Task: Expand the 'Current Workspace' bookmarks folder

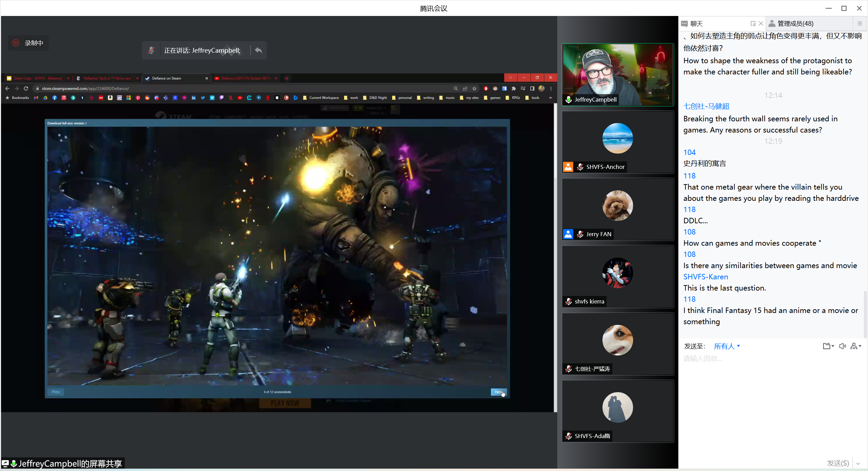Action: [x=321, y=98]
